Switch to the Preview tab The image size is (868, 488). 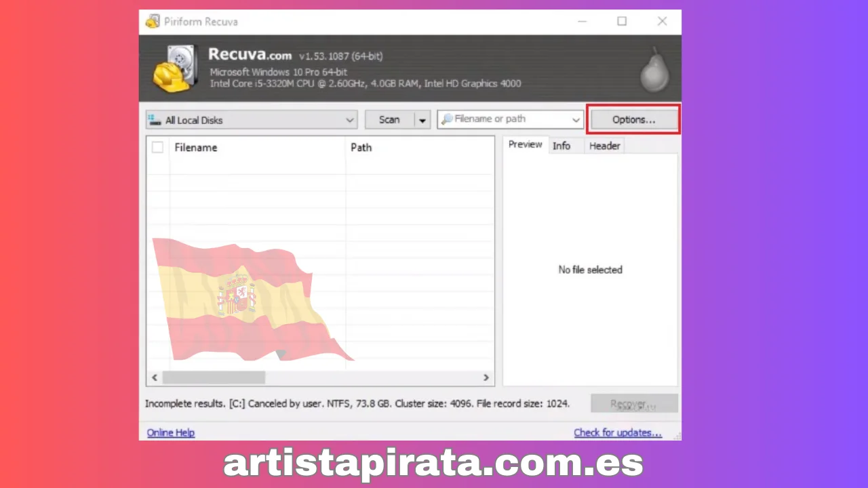(x=526, y=145)
